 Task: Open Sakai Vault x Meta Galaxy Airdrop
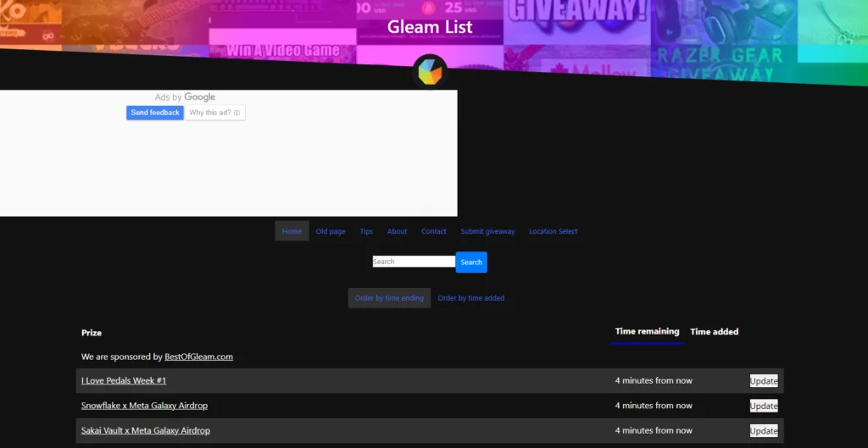coord(146,430)
